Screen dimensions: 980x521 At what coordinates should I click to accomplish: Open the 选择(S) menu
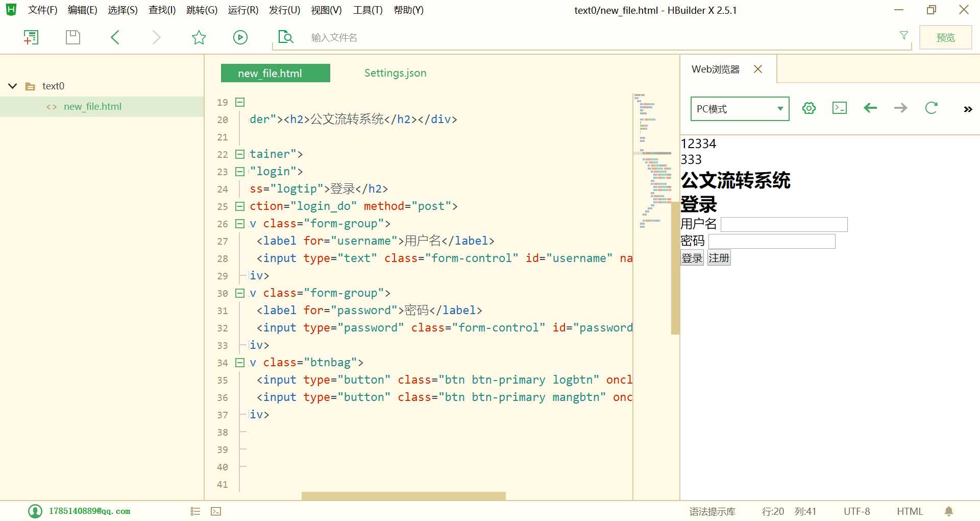[122, 10]
